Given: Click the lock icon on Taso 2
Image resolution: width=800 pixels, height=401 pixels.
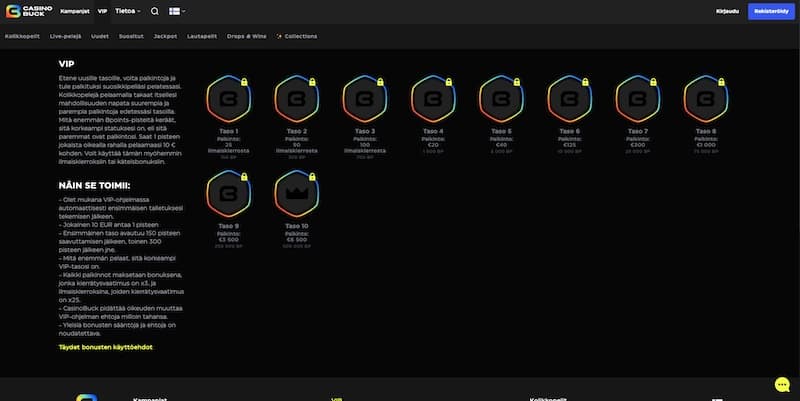Looking at the screenshot, I should coord(312,82).
